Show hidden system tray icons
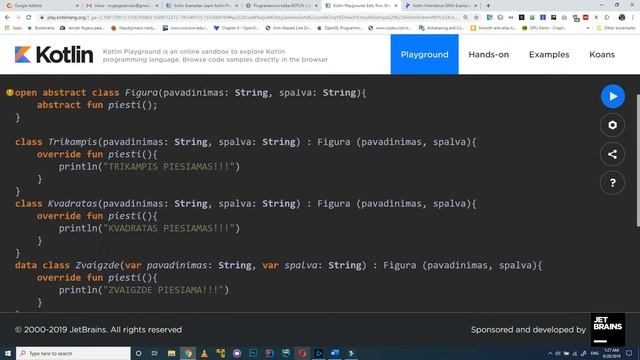 click(549, 353)
